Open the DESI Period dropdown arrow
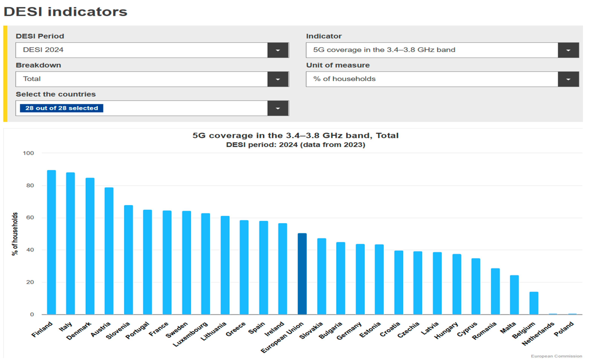 tap(278, 50)
